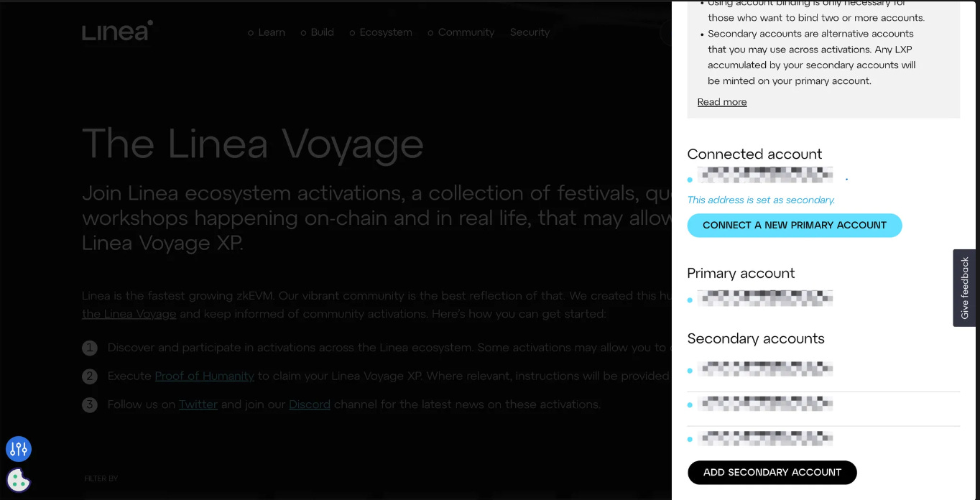Click Add Secondary Account button
Image resolution: width=980 pixels, height=500 pixels.
[772, 472]
